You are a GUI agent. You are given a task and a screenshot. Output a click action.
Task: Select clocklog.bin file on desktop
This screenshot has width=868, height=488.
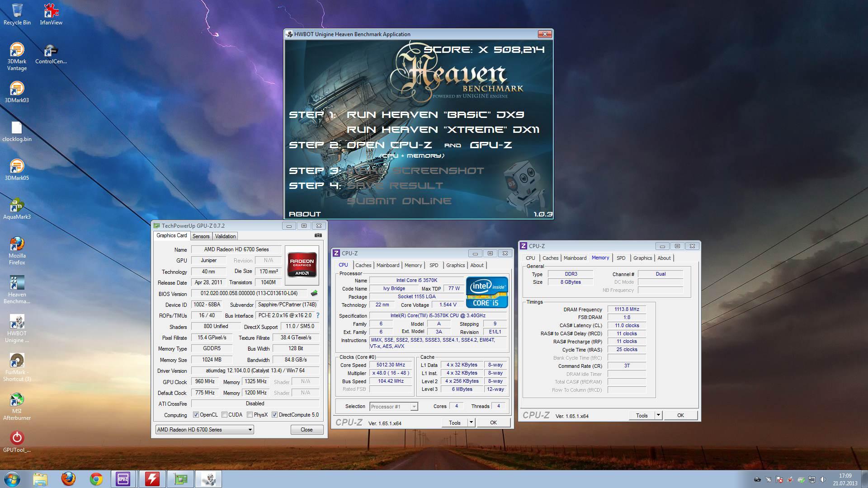pos(17,131)
